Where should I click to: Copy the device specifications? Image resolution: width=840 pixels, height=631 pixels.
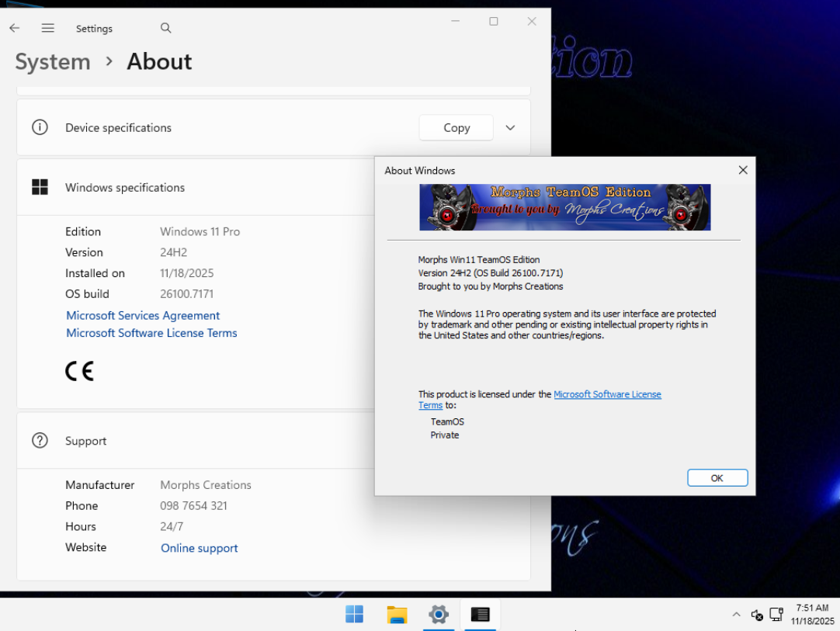(x=456, y=128)
